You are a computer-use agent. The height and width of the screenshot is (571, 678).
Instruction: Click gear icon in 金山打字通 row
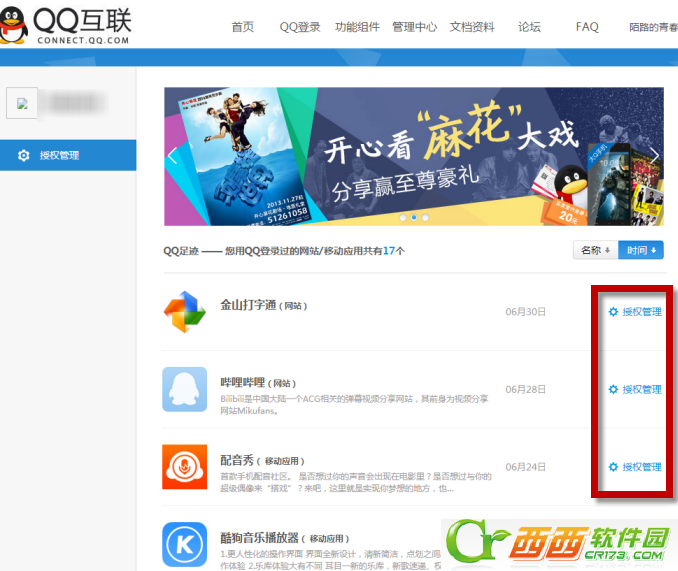pyautogui.click(x=613, y=312)
